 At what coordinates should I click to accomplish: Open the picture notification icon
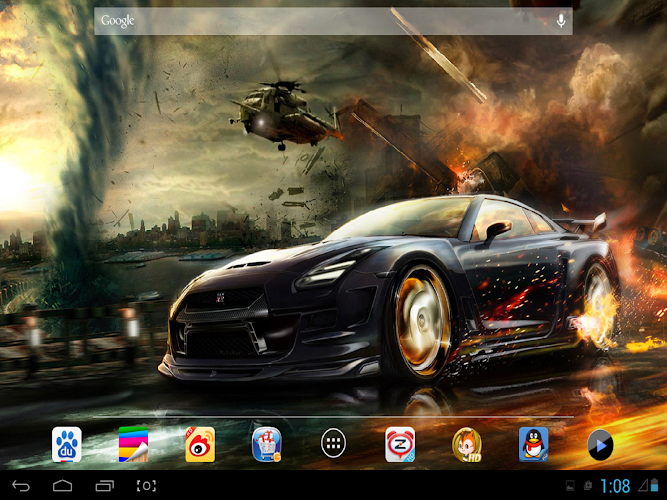pos(570,486)
